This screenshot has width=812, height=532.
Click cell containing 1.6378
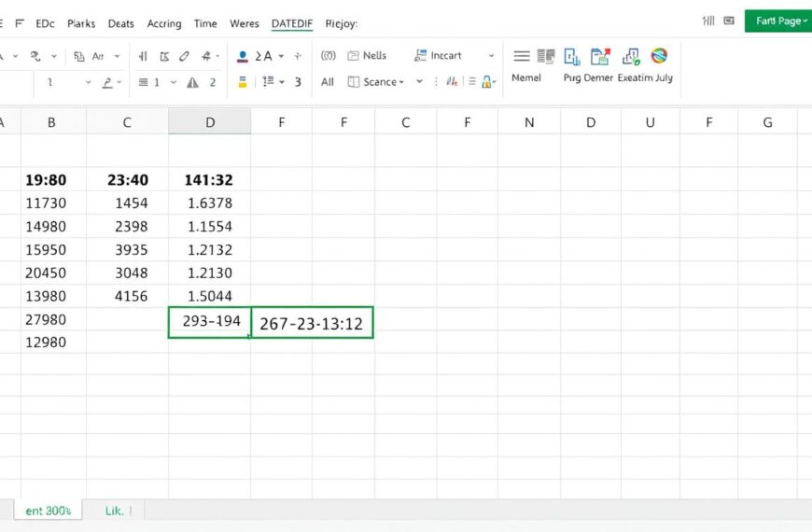coord(210,203)
